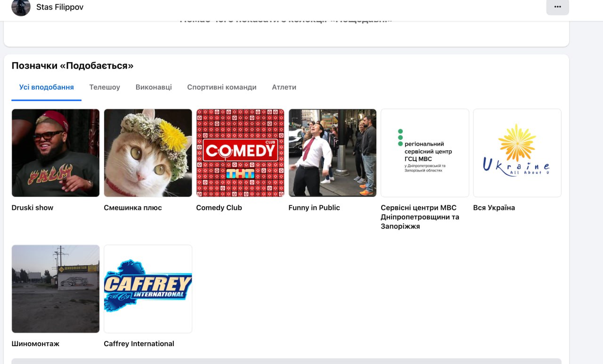Open the Спортивні команди tab
The width and height of the screenshot is (603, 364).
pos(222,87)
